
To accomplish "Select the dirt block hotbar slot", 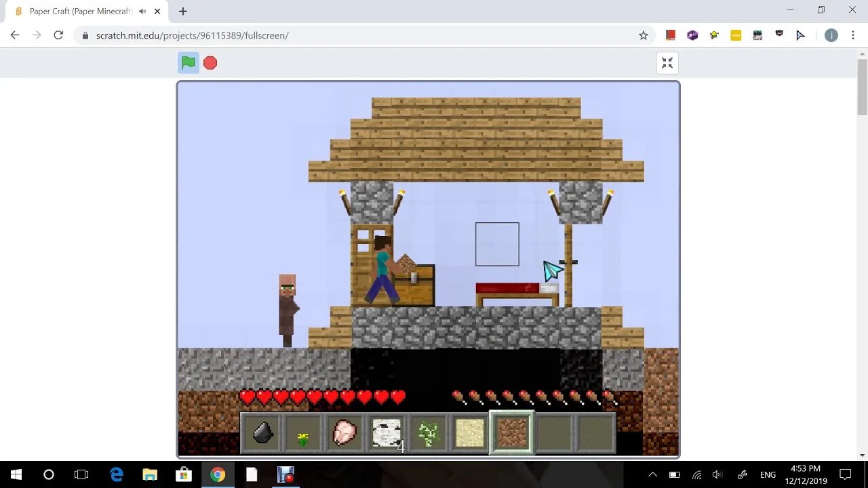I will [x=511, y=432].
